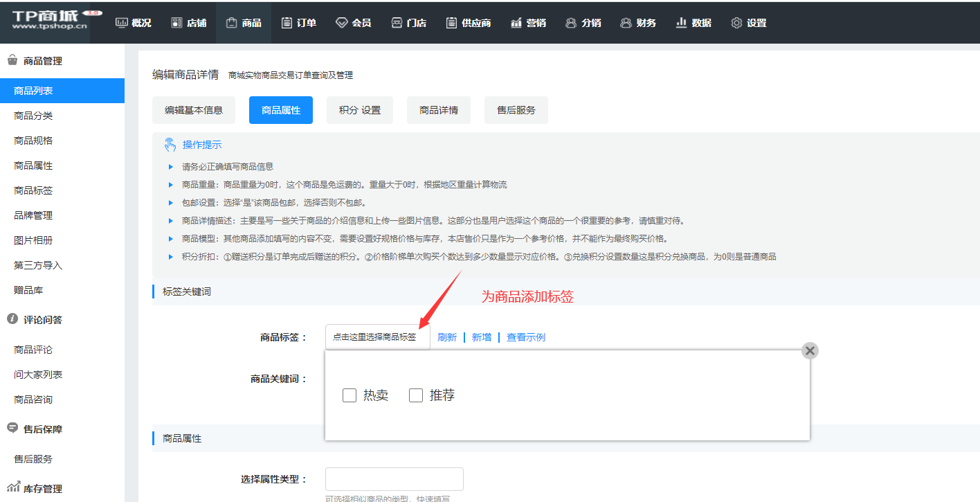This screenshot has height=502, width=980.
Task: Switch to the 商品详情 tab
Action: [x=438, y=110]
